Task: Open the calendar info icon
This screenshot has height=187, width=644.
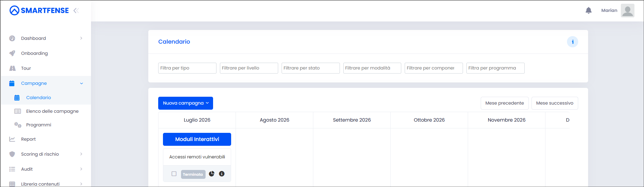Action: tap(572, 42)
